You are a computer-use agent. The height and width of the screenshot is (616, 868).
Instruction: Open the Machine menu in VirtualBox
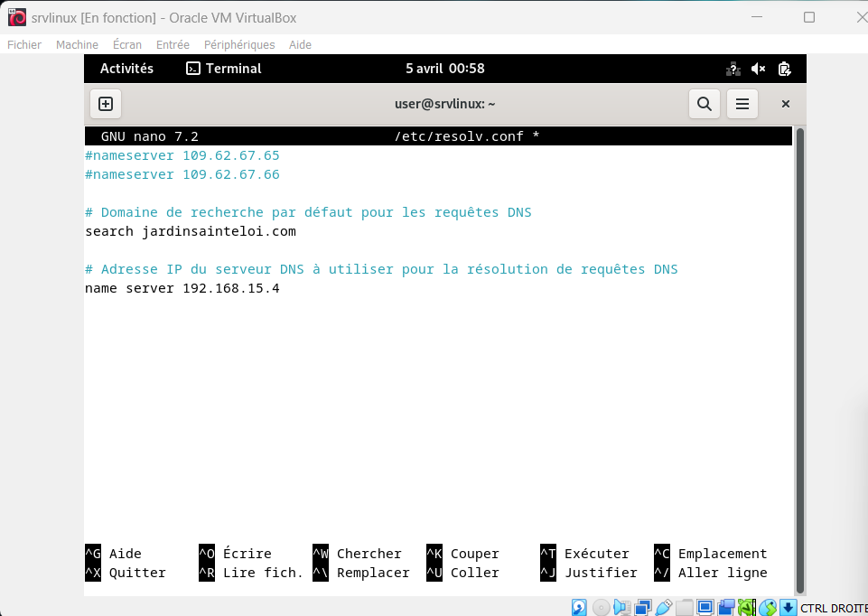click(x=77, y=44)
